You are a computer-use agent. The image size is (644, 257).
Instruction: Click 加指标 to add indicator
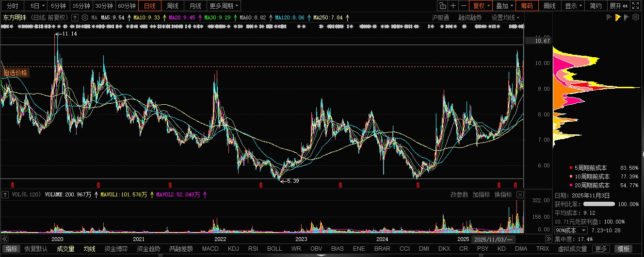(481, 194)
